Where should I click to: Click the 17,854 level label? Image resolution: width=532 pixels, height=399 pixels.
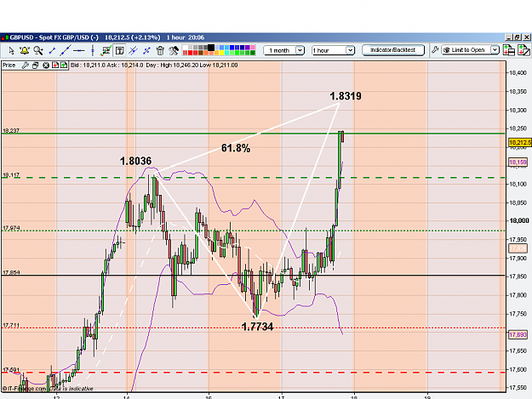pos(11,272)
